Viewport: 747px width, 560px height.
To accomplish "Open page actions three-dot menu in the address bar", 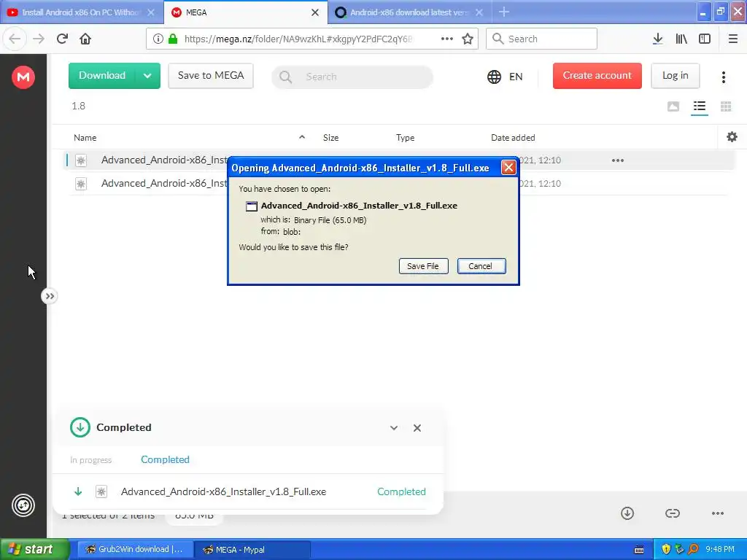I will tap(447, 39).
